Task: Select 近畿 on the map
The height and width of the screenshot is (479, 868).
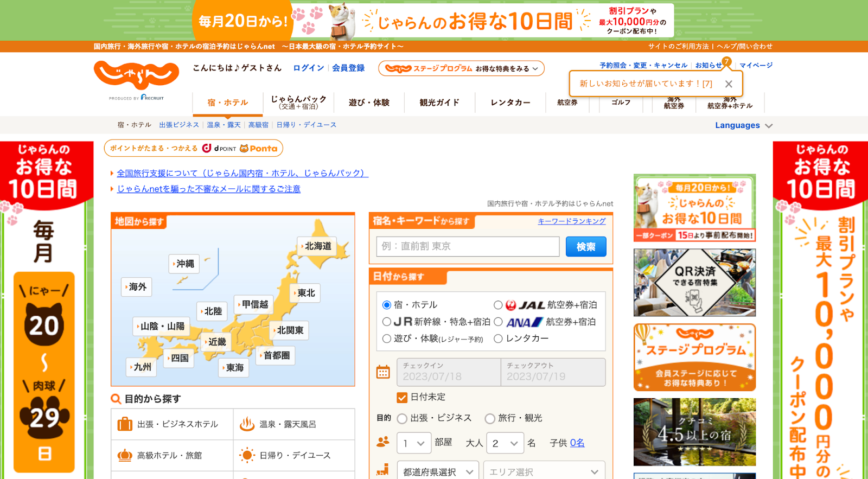Action: point(216,342)
